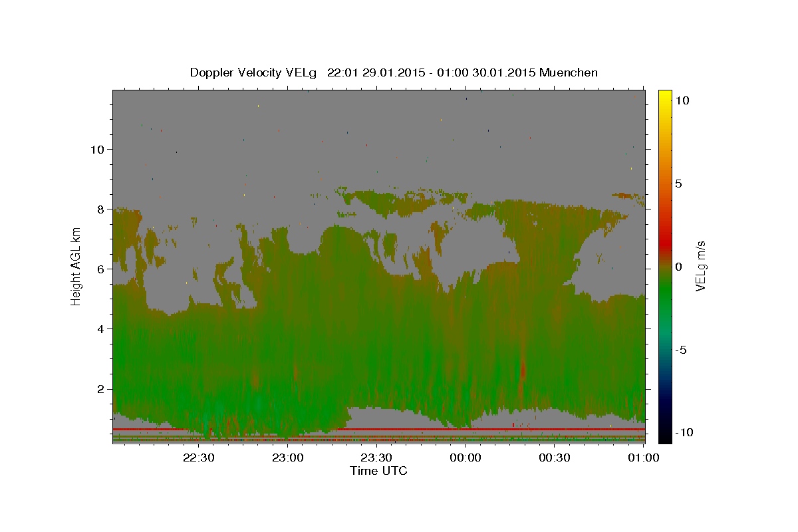Click the '30.01.2015' end date in title

[503, 72]
